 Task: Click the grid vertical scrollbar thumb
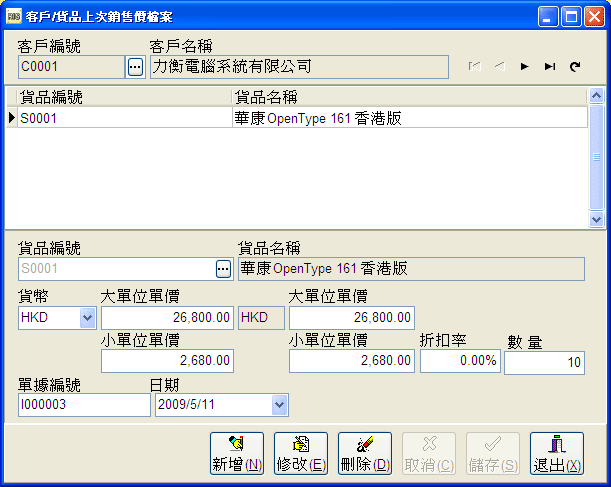point(596,157)
